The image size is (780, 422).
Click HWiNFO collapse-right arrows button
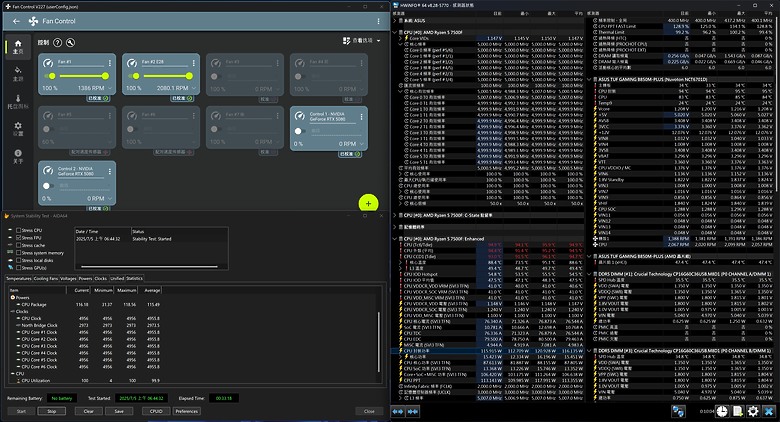(413, 411)
